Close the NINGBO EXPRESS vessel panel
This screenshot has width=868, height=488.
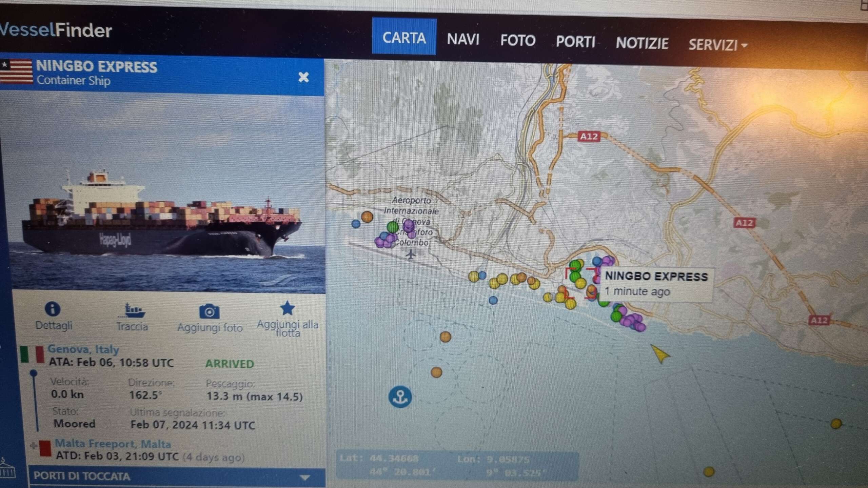(x=303, y=77)
